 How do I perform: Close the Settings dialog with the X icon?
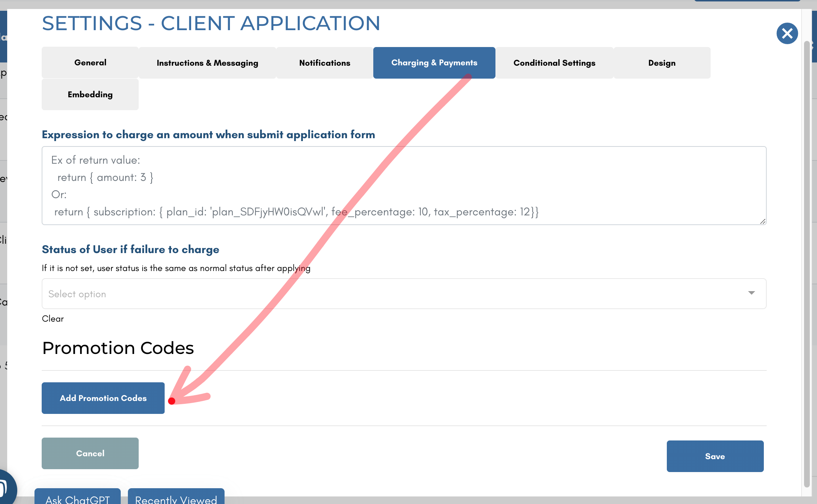click(787, 33)
